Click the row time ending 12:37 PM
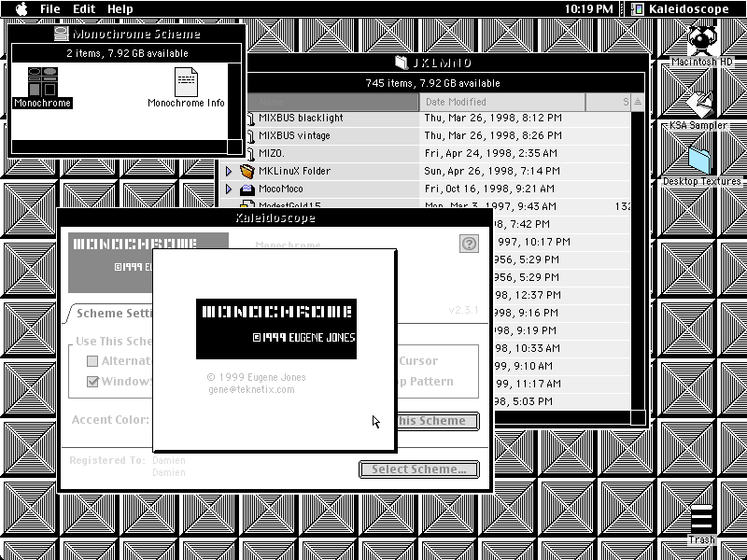 tap(528, 295)
